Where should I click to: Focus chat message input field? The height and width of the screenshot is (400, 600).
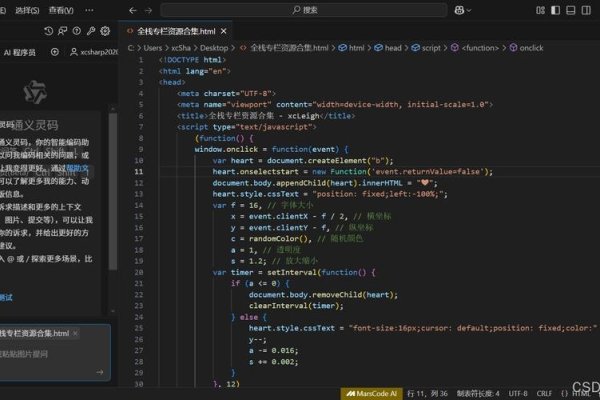pyautogui.click(x=46, y=354)
